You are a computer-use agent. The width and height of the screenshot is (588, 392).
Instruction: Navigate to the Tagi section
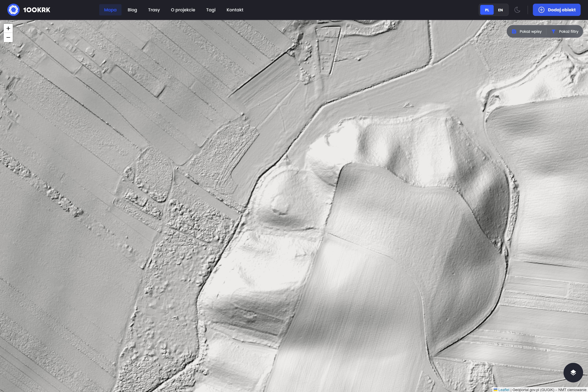211,10
